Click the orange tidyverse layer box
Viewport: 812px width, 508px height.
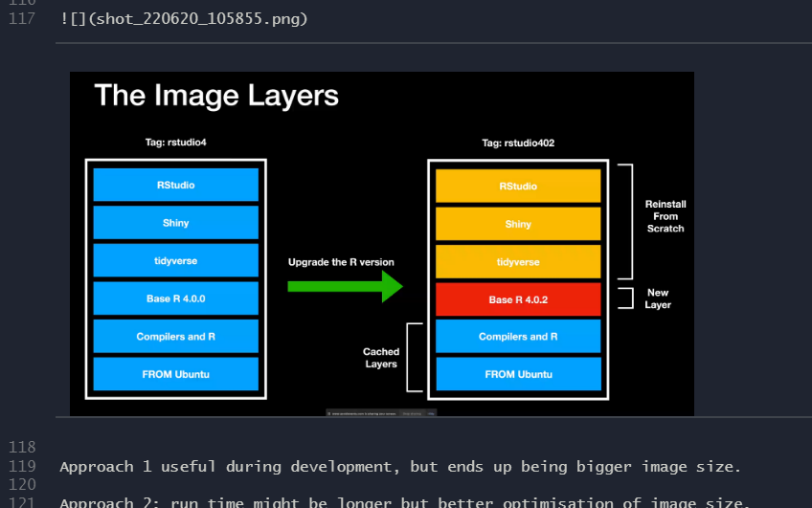coord(518,262)
